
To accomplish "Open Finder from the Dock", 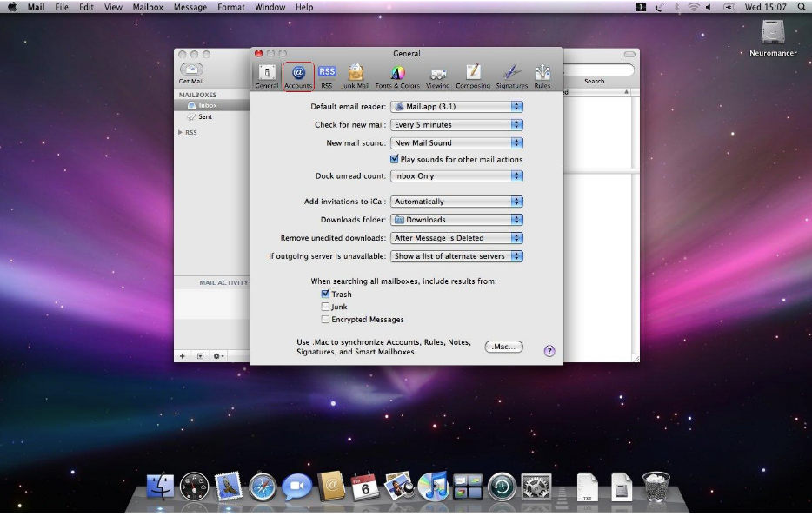I will [x=161, y=487].
